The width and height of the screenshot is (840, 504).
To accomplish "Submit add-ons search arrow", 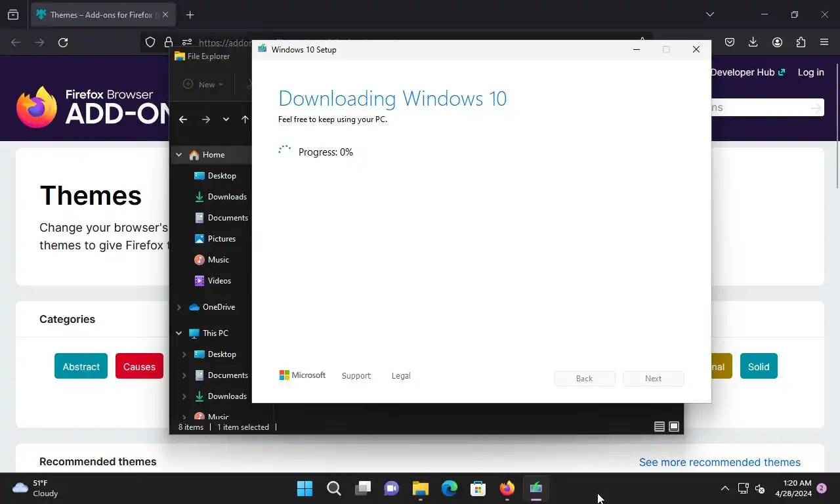I will (815, 108).
